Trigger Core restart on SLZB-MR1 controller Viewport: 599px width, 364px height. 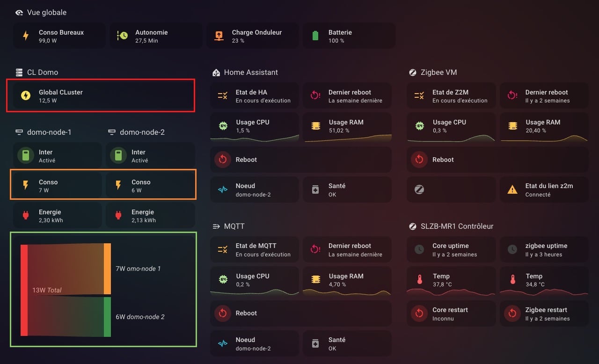click(419, 313)
